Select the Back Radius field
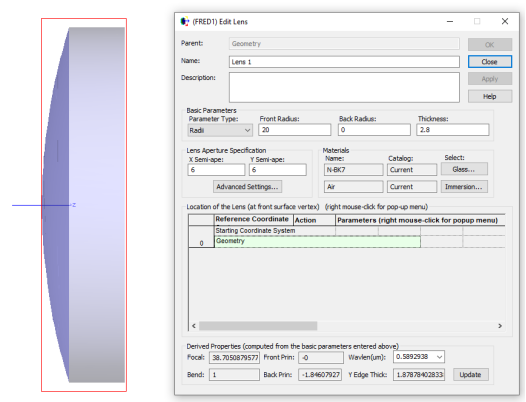The height and width of the screenshot is (402, 526). (374, 130)
